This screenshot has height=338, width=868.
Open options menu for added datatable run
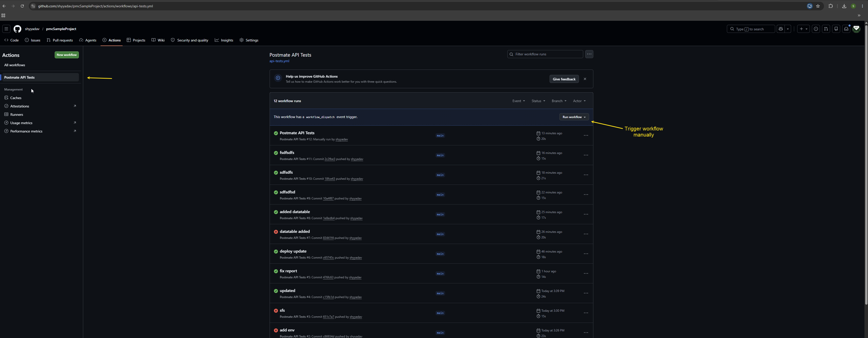click(586, 214)
